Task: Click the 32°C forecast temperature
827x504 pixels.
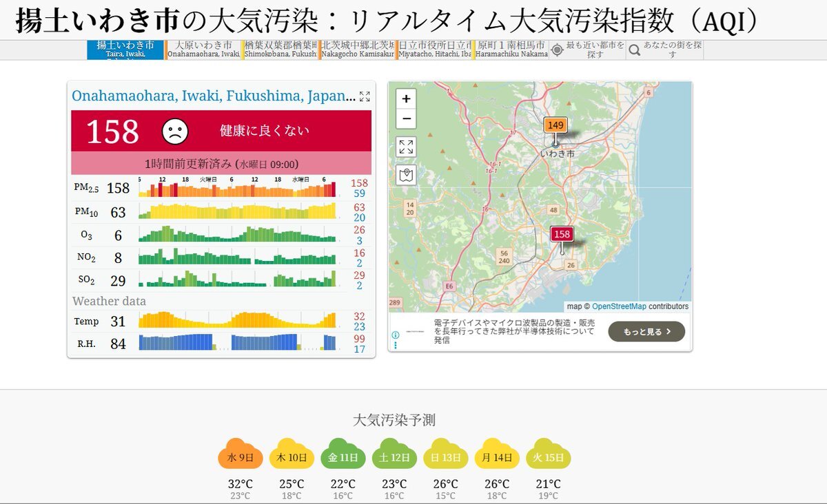Action: tap(241, 484)
